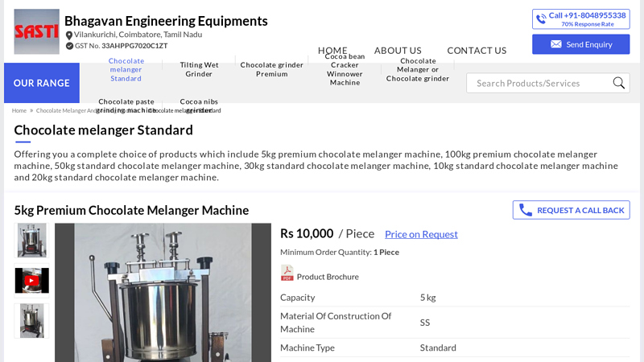Open the HOME menu item
This screenshot has height=362, width=644.
point(332,50)
